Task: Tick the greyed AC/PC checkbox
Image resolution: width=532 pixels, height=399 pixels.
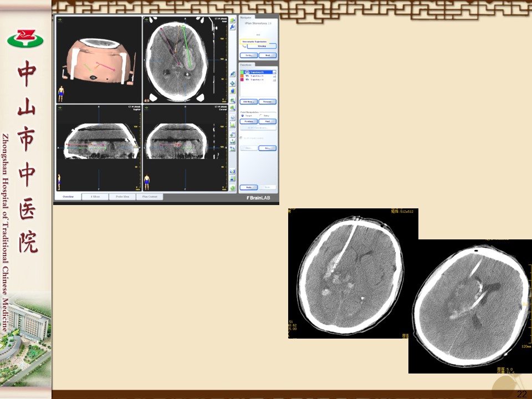Action: (241, 138)
